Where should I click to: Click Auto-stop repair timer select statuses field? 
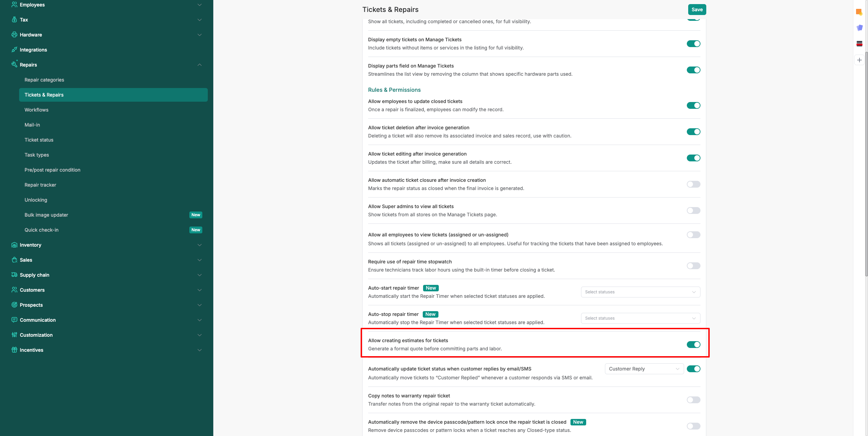(640, 318)
